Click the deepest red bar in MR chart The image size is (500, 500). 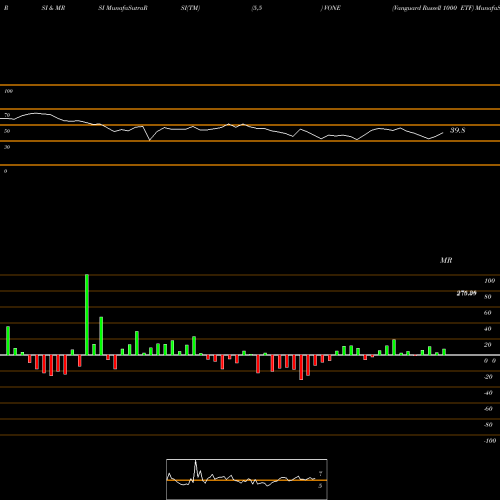tap(301, 367)
